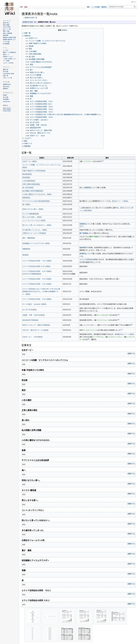Jump to contents entry 3 フォロワー

coord(28,138)
